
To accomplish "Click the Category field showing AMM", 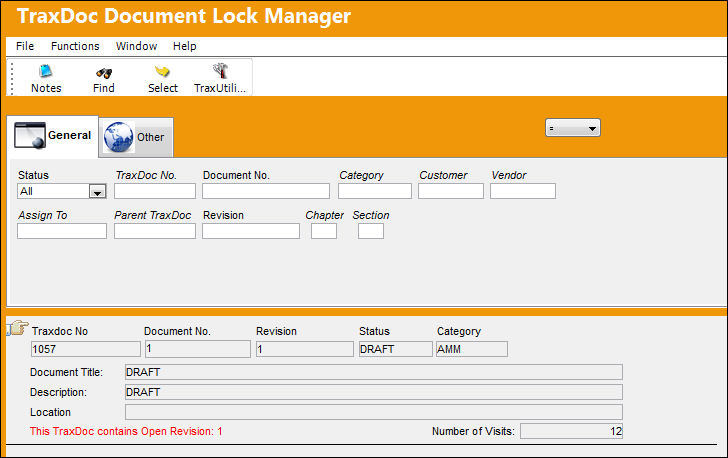I will [472, 349].
